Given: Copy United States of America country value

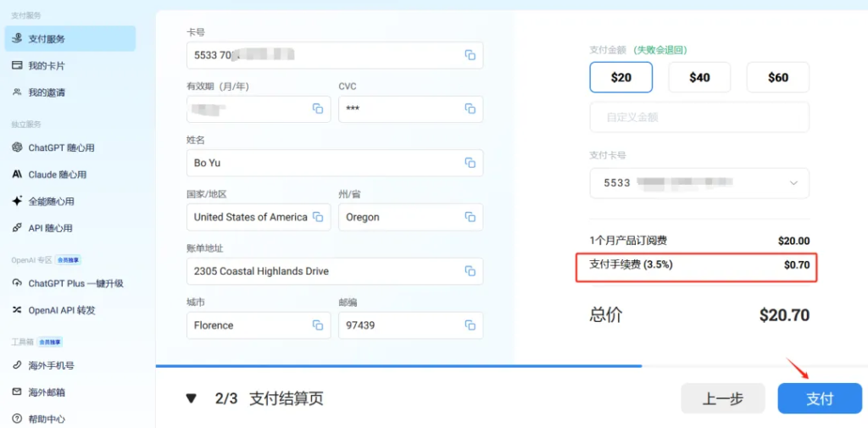Looking at the screenshot, I should point(318,217).
